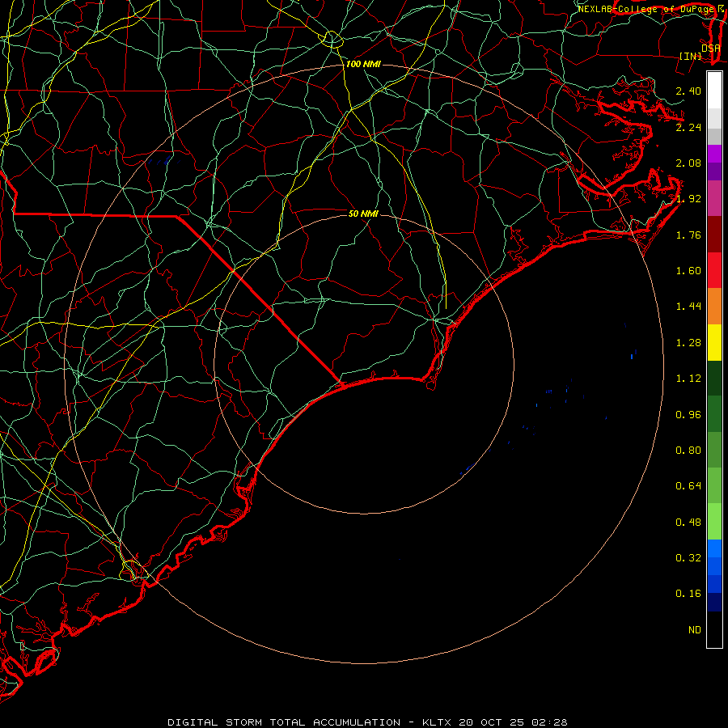Viewport: 728px width, 728px height.
Task: Click the '0.80' legend value
Action: (x=688, y=450)
